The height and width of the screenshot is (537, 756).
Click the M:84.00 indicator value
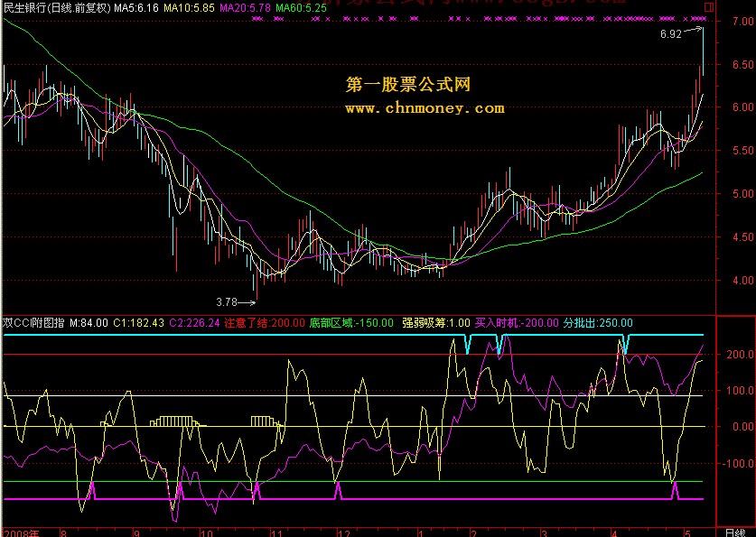(x=89, y=323)
